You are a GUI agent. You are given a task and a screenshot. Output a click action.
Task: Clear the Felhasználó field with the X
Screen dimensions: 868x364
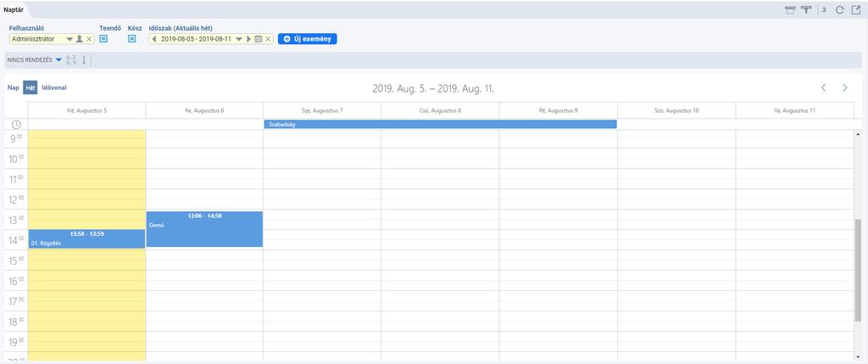click(x=89, y=39)
